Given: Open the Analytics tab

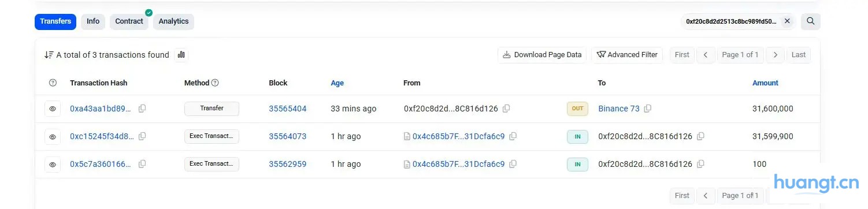Looking at the screenshot, I should (173, 21).
